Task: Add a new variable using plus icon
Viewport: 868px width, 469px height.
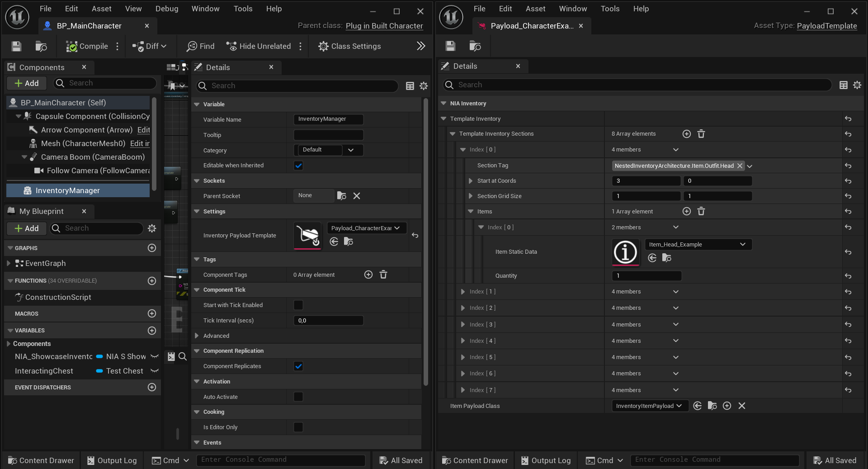Action: [x=152, y=331]
